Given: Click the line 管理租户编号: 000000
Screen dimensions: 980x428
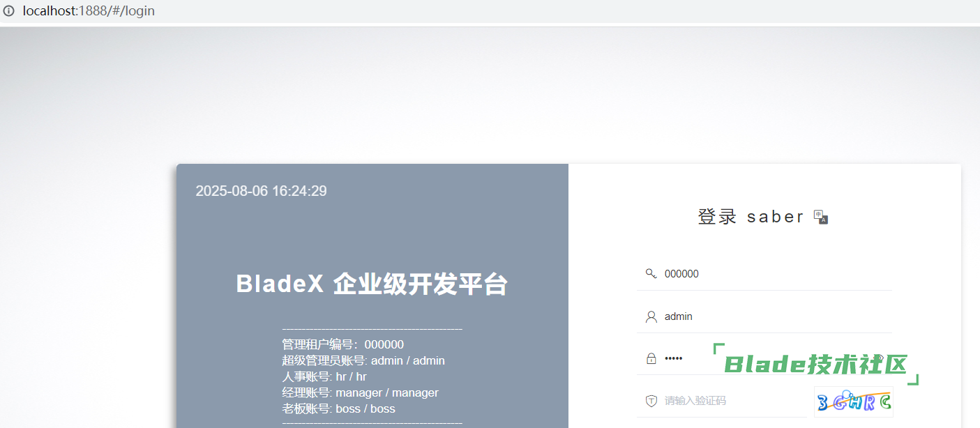Looking at the screenshot, I should [343, 344].
